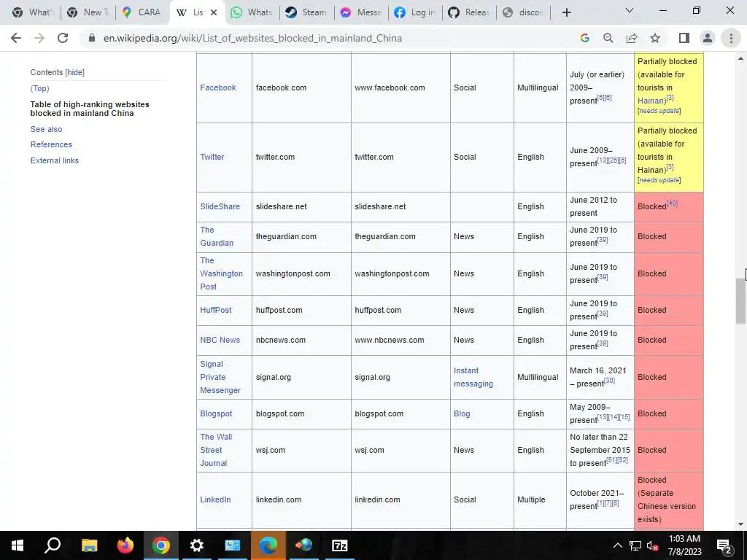Show hidden system tray icons
This screenshot has width=747, height=560.
[617, 545]
